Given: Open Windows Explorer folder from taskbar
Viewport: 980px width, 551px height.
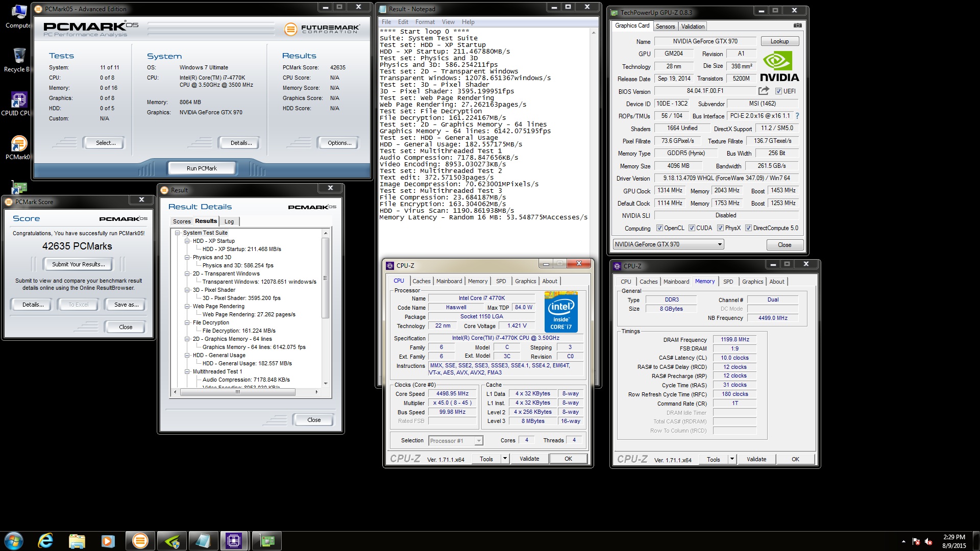Looking at the screenshot, I should click(x=77, y=541).
